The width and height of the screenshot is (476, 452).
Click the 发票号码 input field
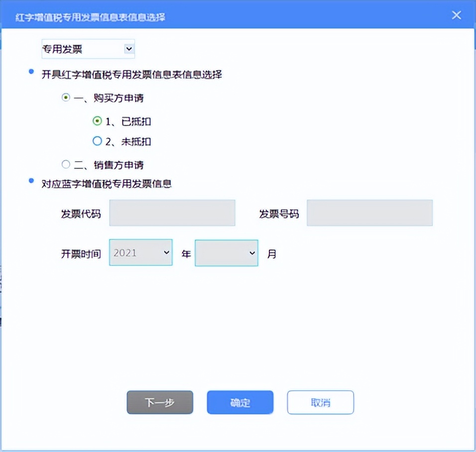(369, 213)
